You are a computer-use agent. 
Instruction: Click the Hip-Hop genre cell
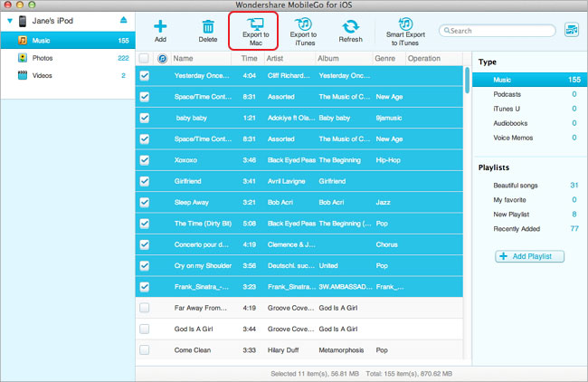(388, 160)
